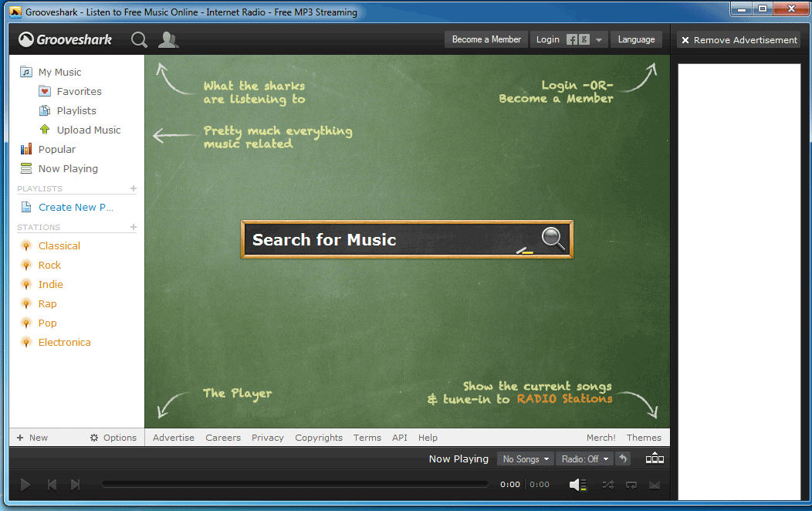Tune in to the Rap station

pyautogui.click(x=39, y=304)
